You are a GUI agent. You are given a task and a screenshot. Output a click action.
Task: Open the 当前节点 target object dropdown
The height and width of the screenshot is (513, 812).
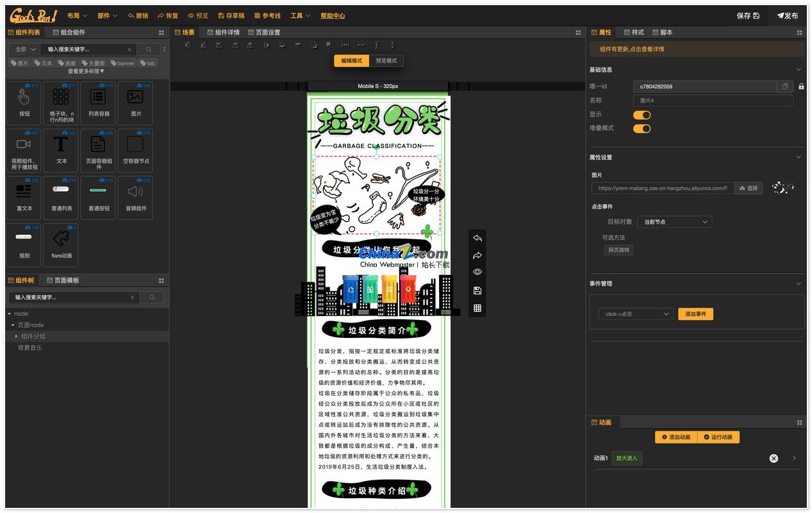(x=674, y=221)
